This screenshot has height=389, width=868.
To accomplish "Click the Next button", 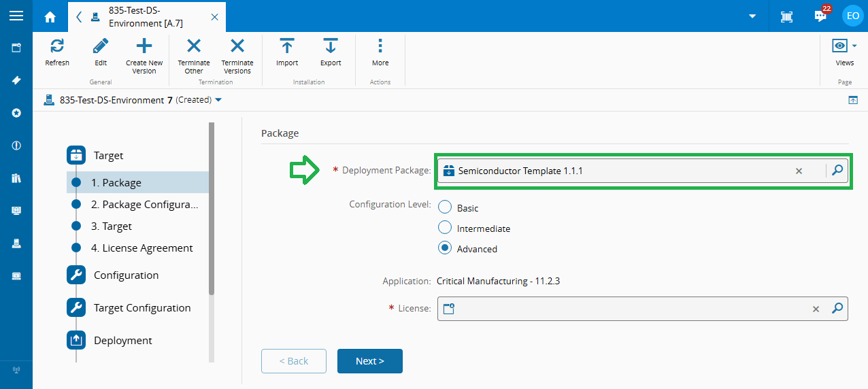I will (x=369, y=361).
